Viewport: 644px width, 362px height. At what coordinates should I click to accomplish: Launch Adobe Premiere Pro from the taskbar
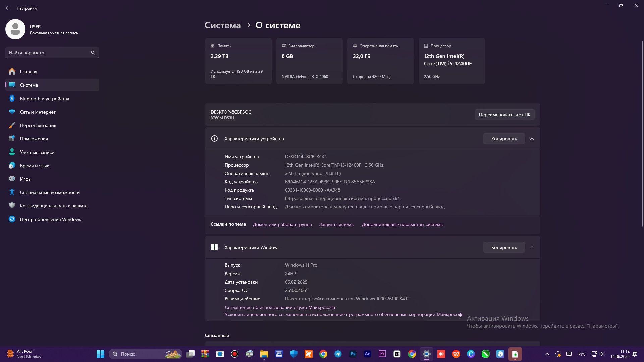(382, 354)
